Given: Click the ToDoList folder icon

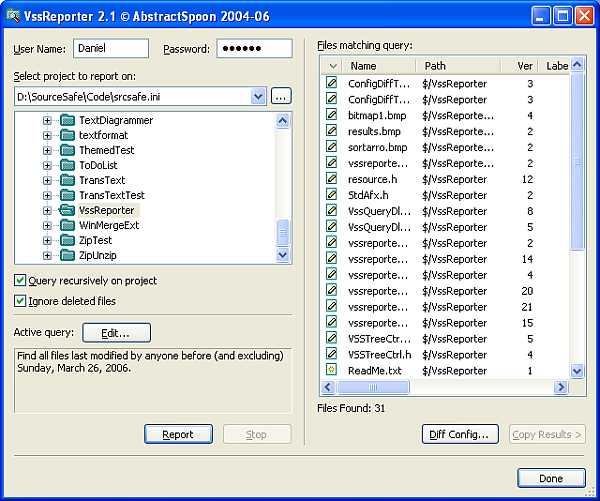Looking at the screenshot, I should tap(67, 165).
